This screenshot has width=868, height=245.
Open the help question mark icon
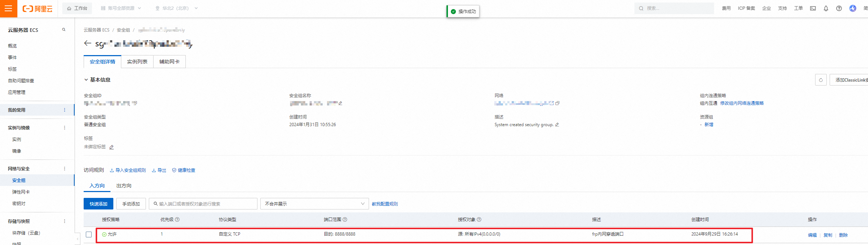pos(839,8)
